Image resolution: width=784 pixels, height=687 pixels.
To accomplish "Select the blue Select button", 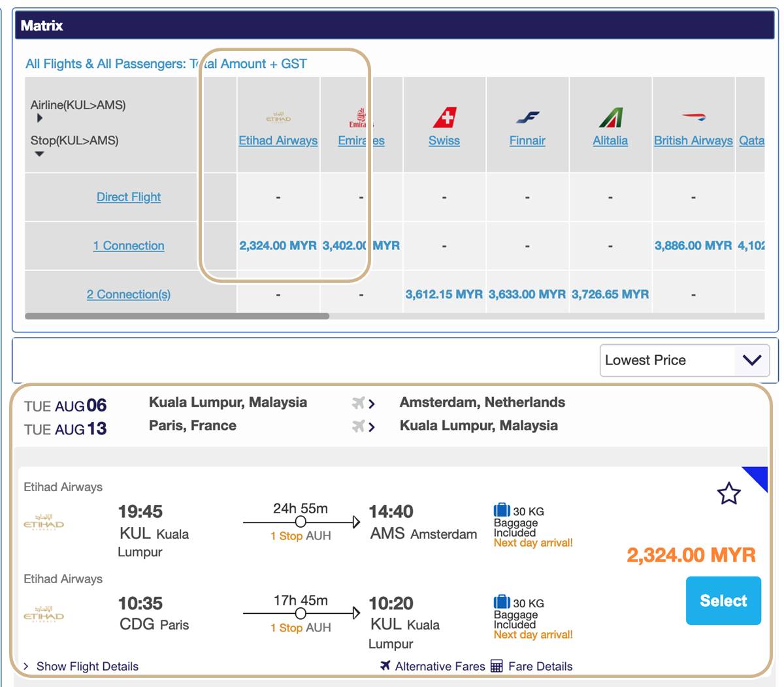I will tap(723, 601).
